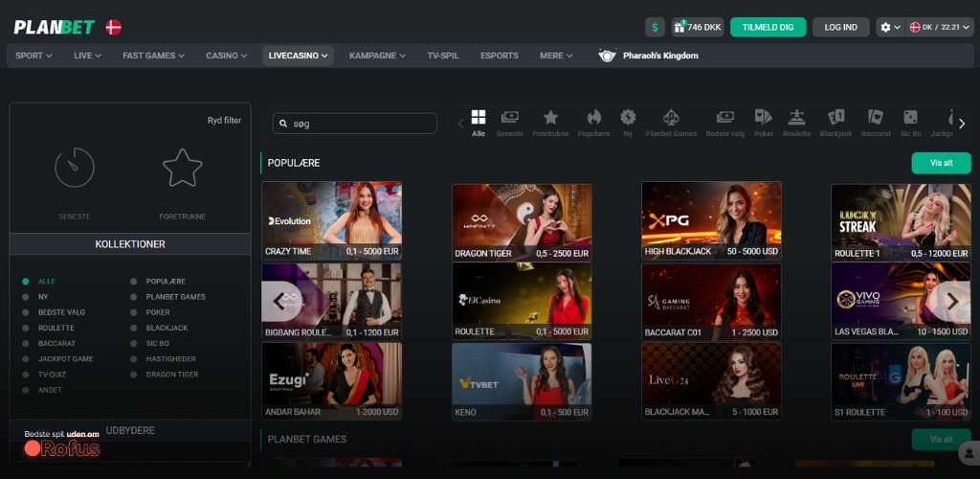980x479 pixels.
Task: Open the DK language and time selector
Action: pyautogui.click(x=942, y=27)
